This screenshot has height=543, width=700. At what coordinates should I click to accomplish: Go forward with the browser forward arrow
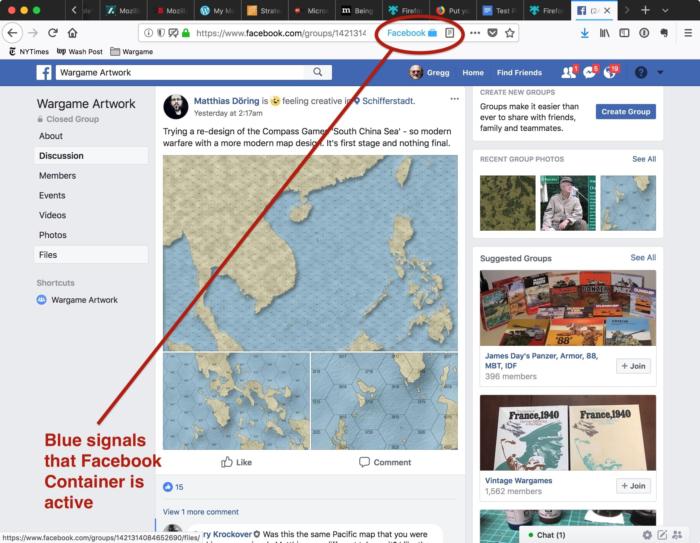33,33
